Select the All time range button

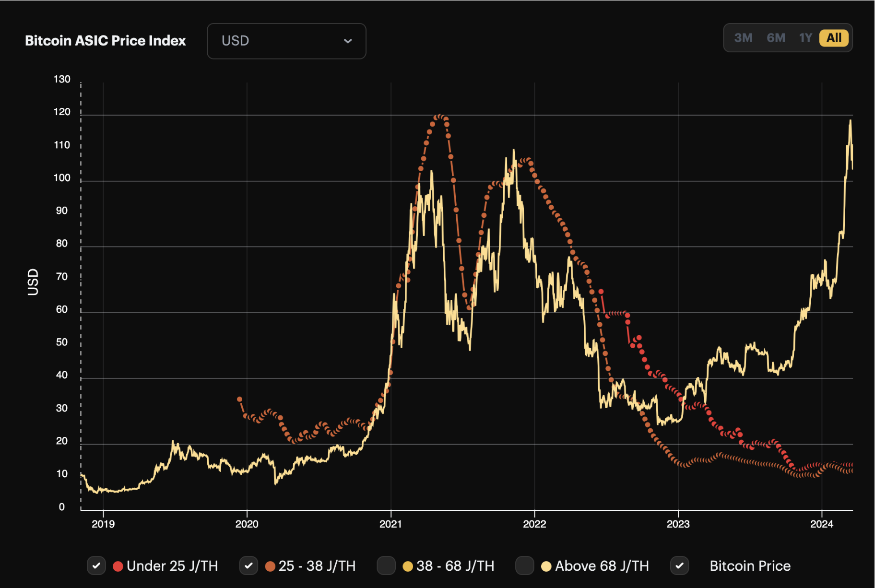click(x=834, y=38)
